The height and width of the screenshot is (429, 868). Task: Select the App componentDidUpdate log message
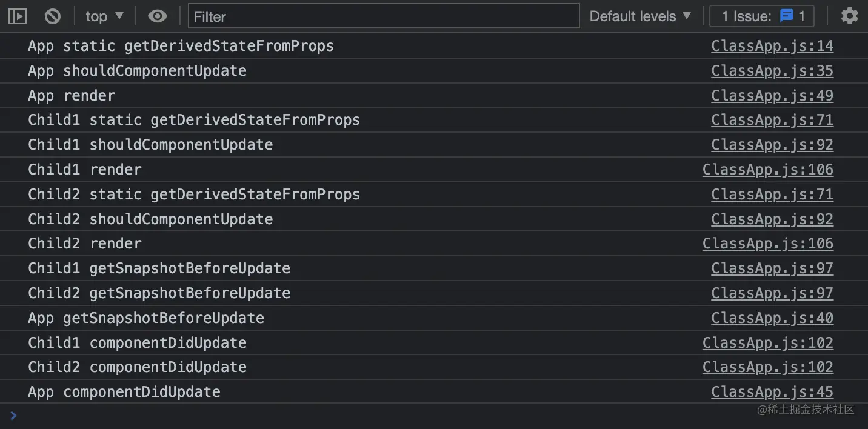coord(124,392)
